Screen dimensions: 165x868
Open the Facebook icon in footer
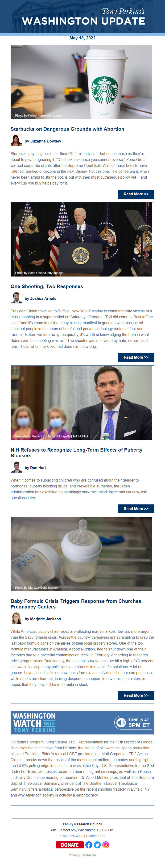tap(89, 844)
